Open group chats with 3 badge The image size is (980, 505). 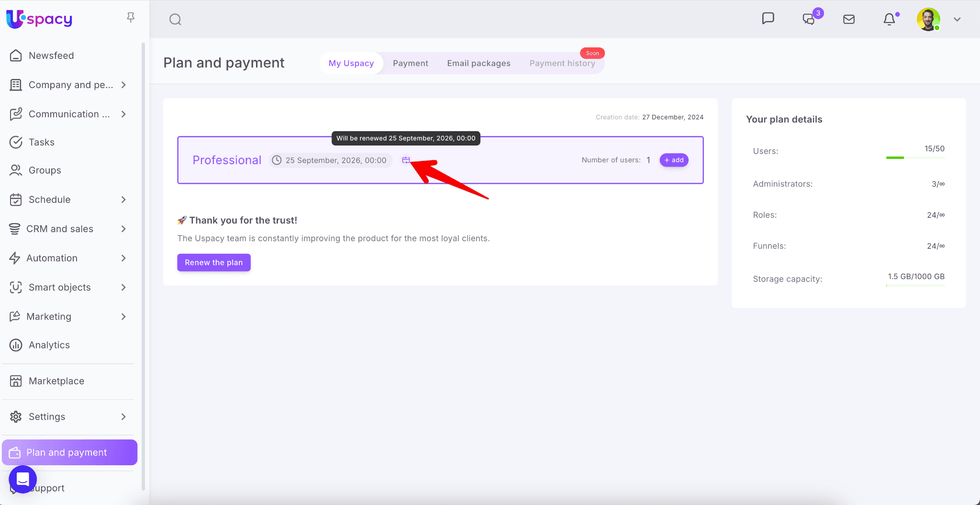(809, 19)
